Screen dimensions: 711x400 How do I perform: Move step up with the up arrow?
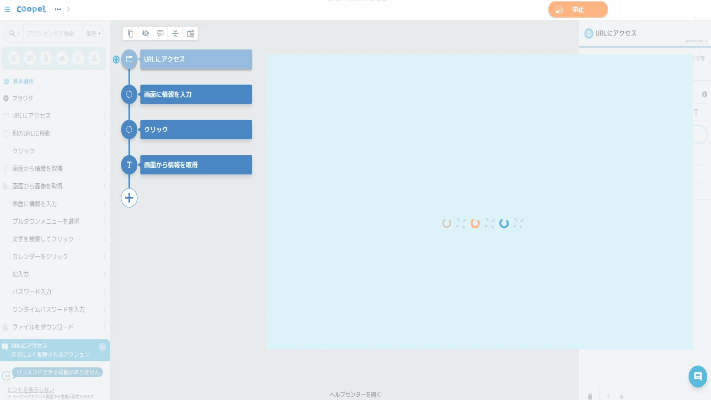click(609, 396)
